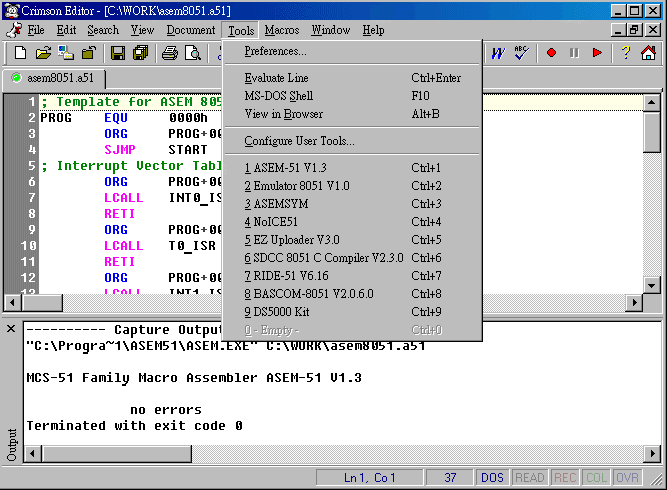Click the output pane horizontal scrollbar thumb
The width and height of the screenshot is (667, 490).
click(x=117, y=453)
